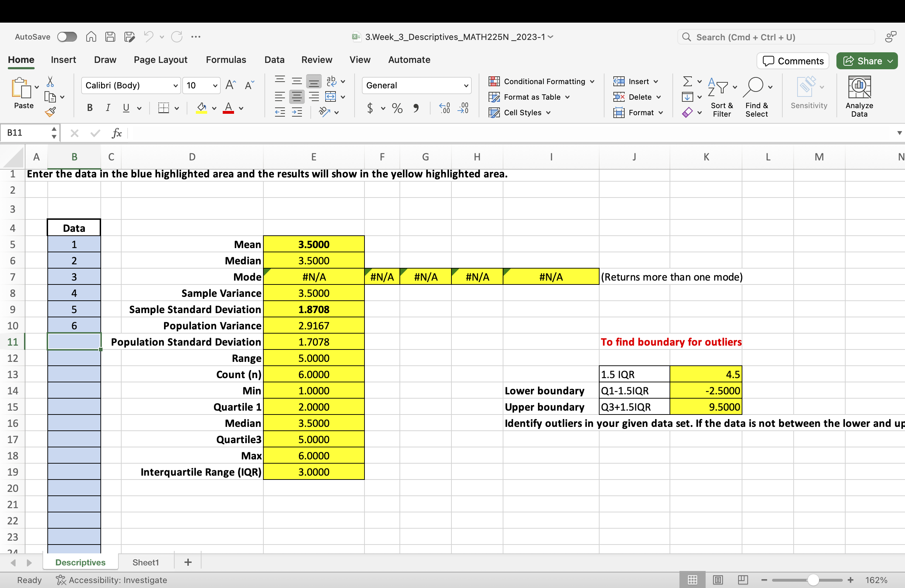The image size is (905, 588).
Task: Toggle the AutoSave switch
Action: pos(67,37)
